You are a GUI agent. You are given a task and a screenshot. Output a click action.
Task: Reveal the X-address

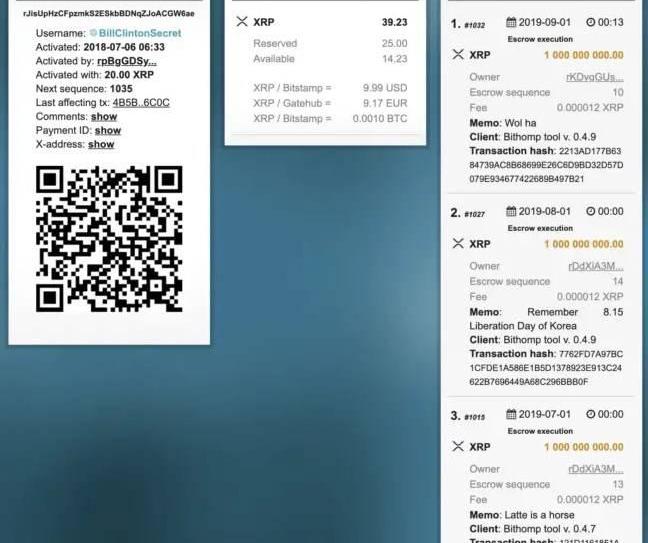coord(101,144)
